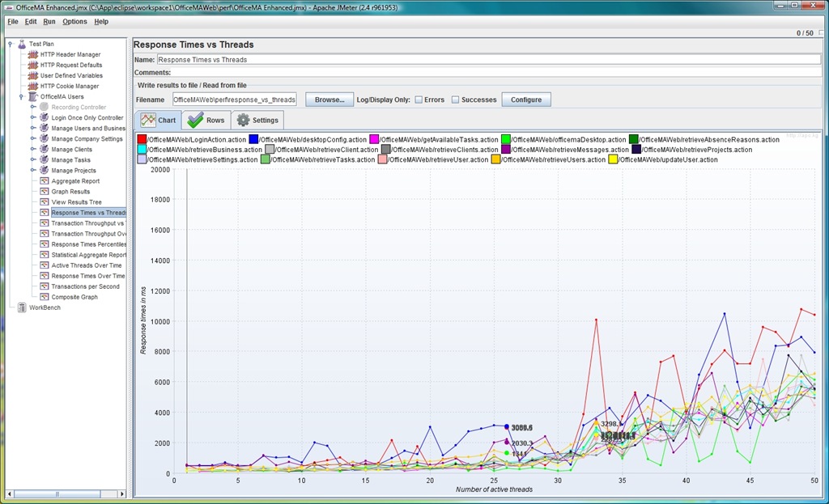Switch to the Settings tab
This screenshot has height=504, width=829.
258,121
